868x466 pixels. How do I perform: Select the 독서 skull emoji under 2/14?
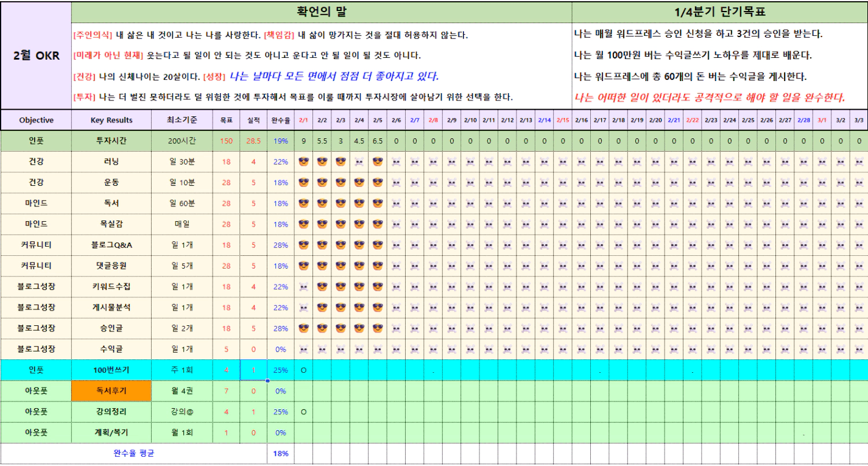[x=544, y=203]
